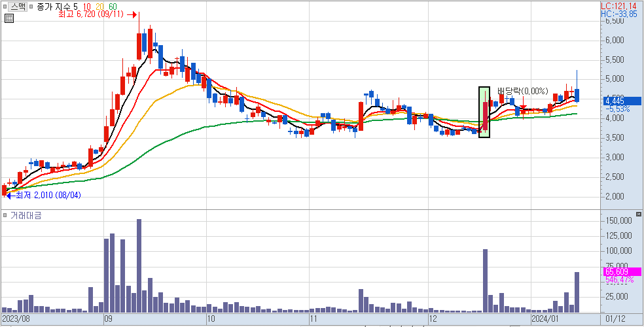Click the magenta 65,609 volume tag

(622, 271)
